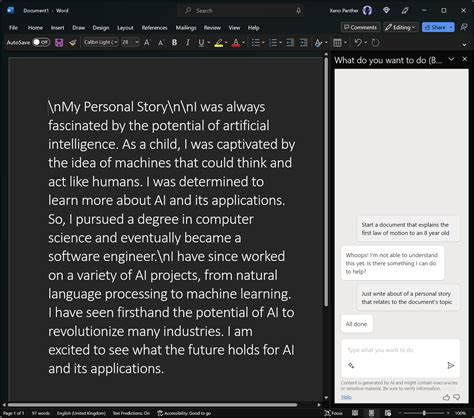
Task: Open the Editing mode dropdown
Action: coord(400,27)
